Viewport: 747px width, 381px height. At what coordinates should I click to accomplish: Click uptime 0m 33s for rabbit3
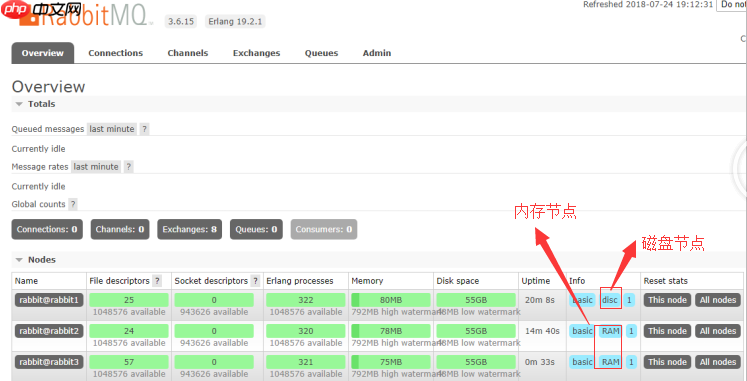coord(539,362)
